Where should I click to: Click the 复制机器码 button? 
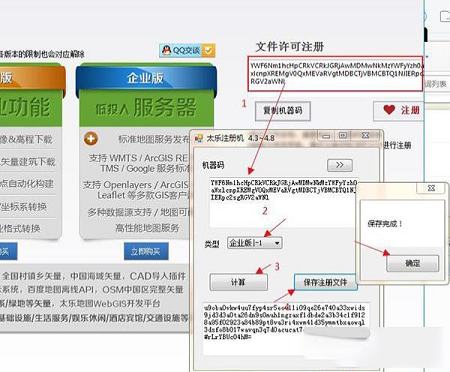click(283, 111)
